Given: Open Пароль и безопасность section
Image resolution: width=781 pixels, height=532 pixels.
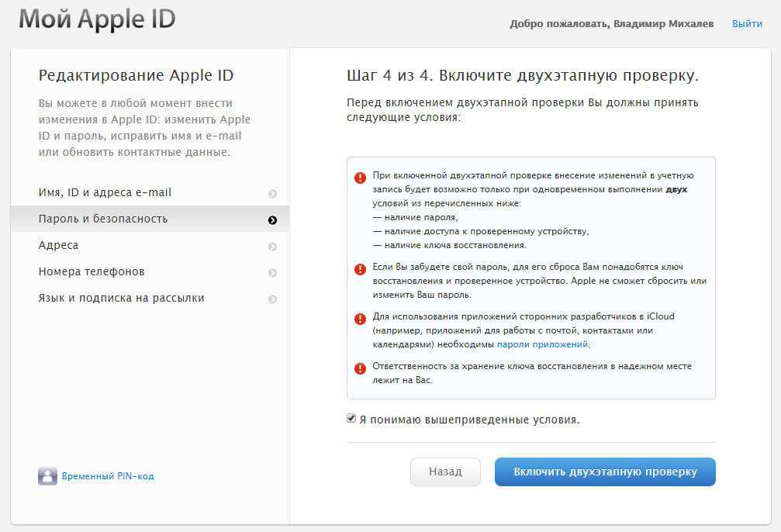Looking at the screenshot, I should tap(150, 219).
